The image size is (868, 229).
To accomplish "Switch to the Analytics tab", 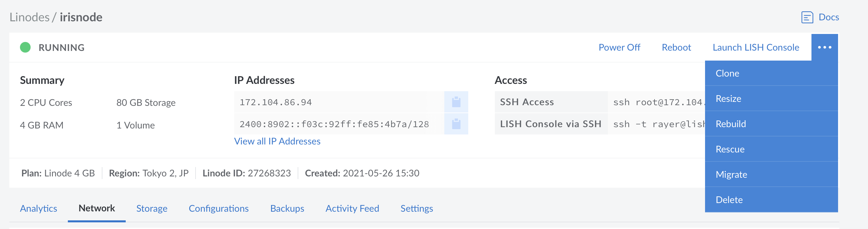I will tap(39, 208).
